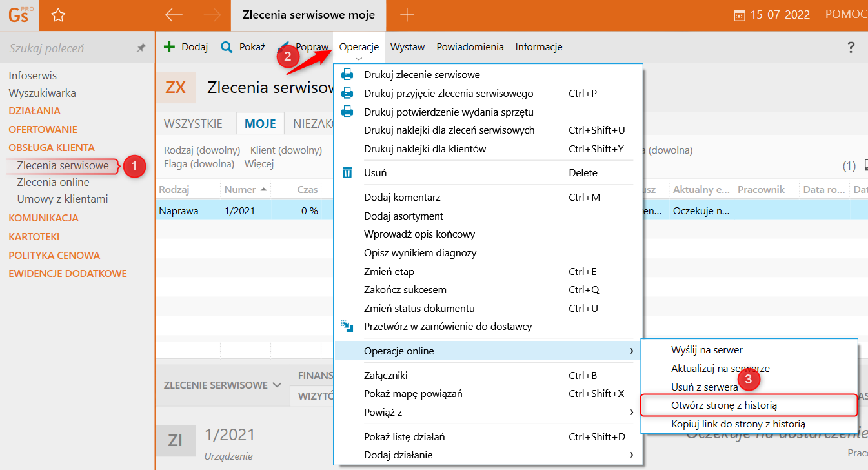
Task: Click the back navigation arrow
Action: 174,15
